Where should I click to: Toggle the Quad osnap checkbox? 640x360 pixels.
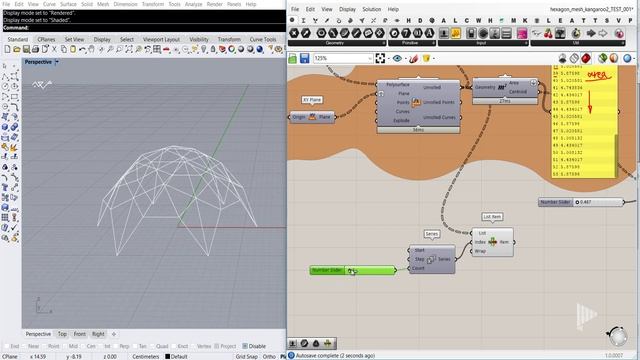coord(151,346)
